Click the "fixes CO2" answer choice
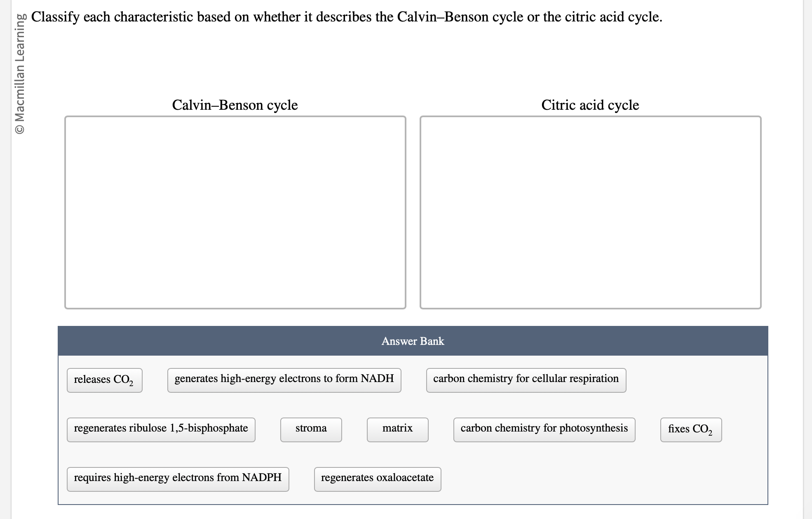 click(691, 429)
